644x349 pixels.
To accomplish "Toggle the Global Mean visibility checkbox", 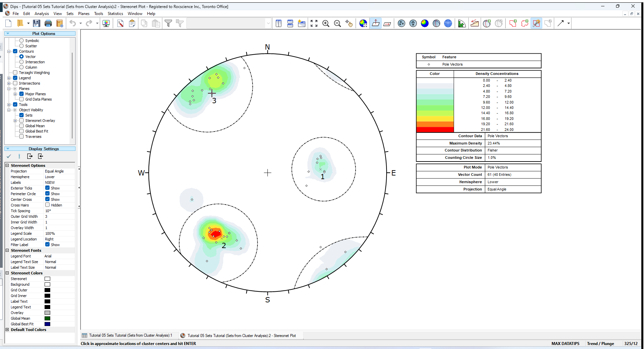I will click(x=22, y=126).
